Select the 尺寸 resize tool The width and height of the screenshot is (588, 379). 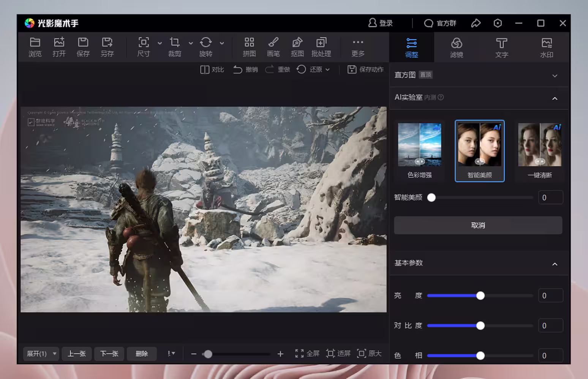point(144,47)
